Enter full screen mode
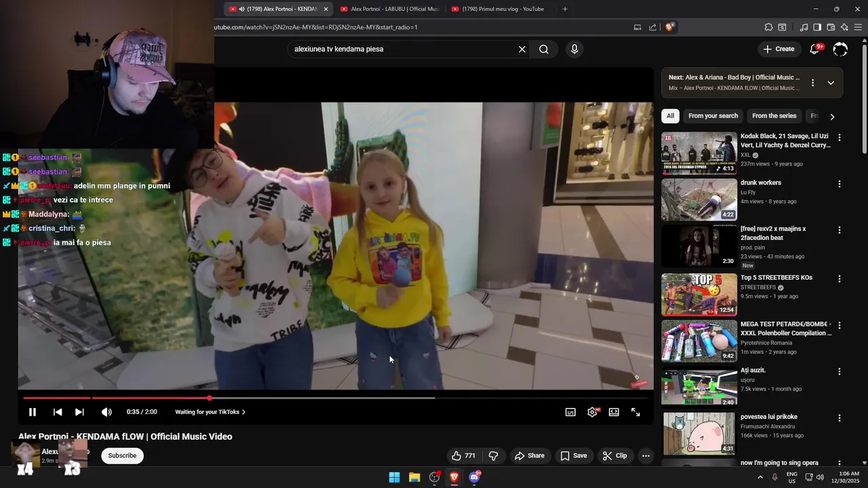868x488 pixels. (635, 412)
